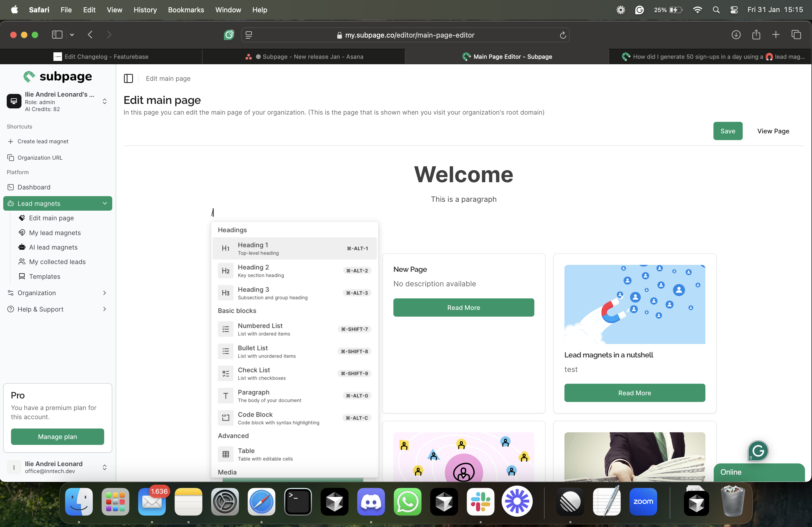812x527 pixels.
Task: Open Templates in the sidebar
Action: click(44, 277)
